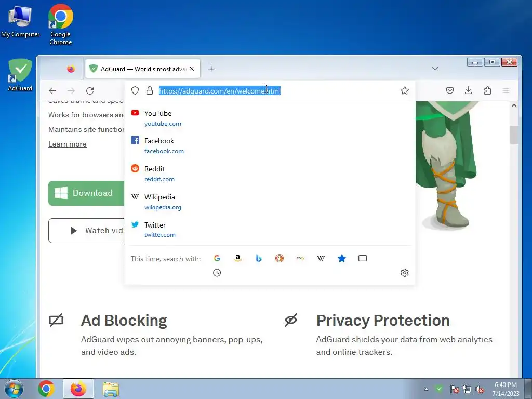This screenshot has width=532, height=399.
Task: Click the AdGuard desktop shortcut
Action: 20,75
